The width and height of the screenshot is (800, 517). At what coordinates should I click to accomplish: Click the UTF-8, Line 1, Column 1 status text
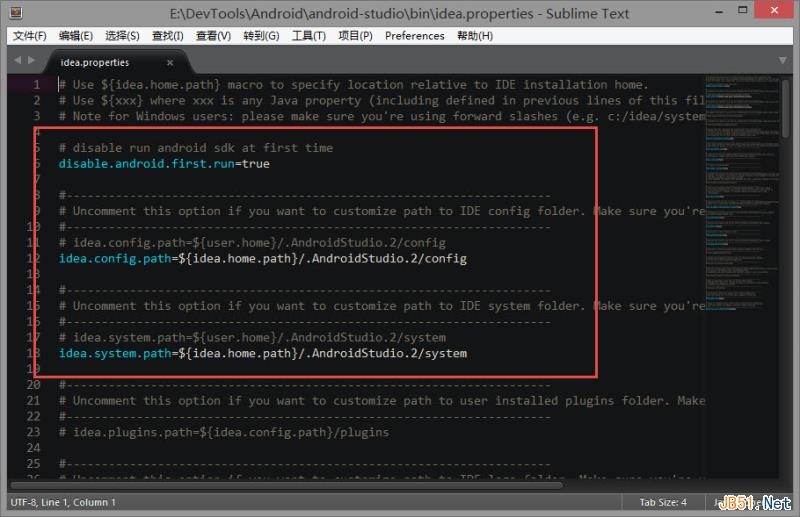pyautogui.click(x=63, y=502)
